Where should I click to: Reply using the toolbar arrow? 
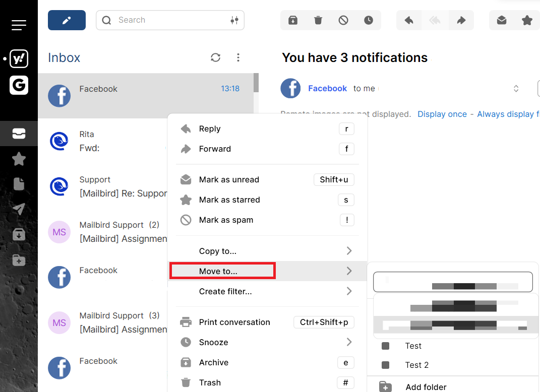coord(409,20)
